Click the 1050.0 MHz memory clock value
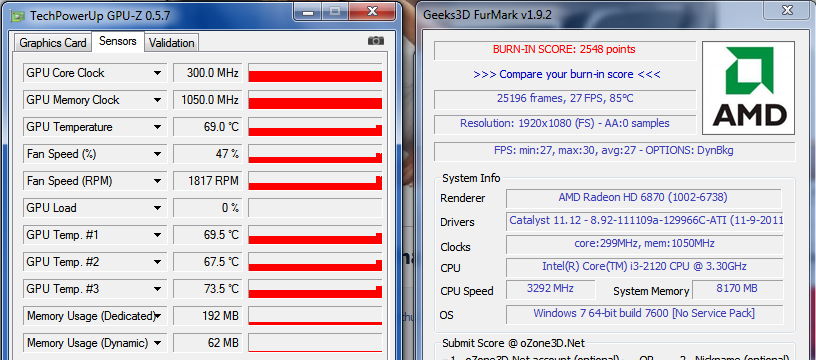Screen dimensions: 816x360 coord(207,100)
